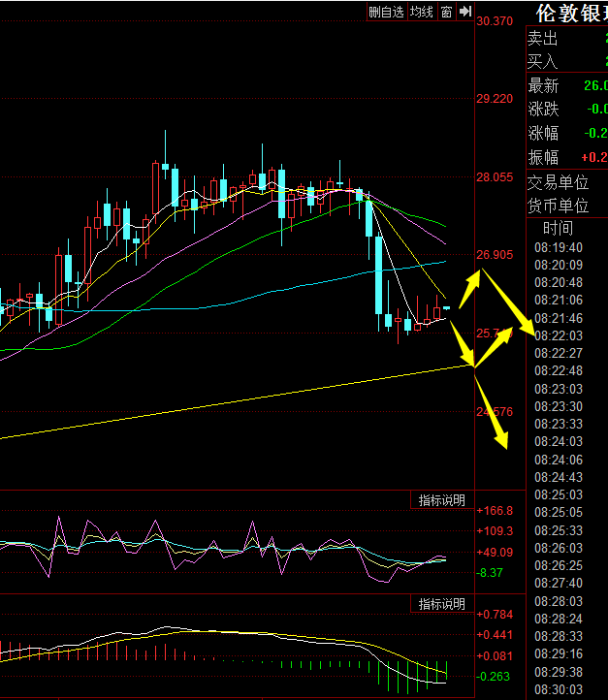608x700 pixels.
Task: Open the 窗 window option button
Action: pos(446,12)
